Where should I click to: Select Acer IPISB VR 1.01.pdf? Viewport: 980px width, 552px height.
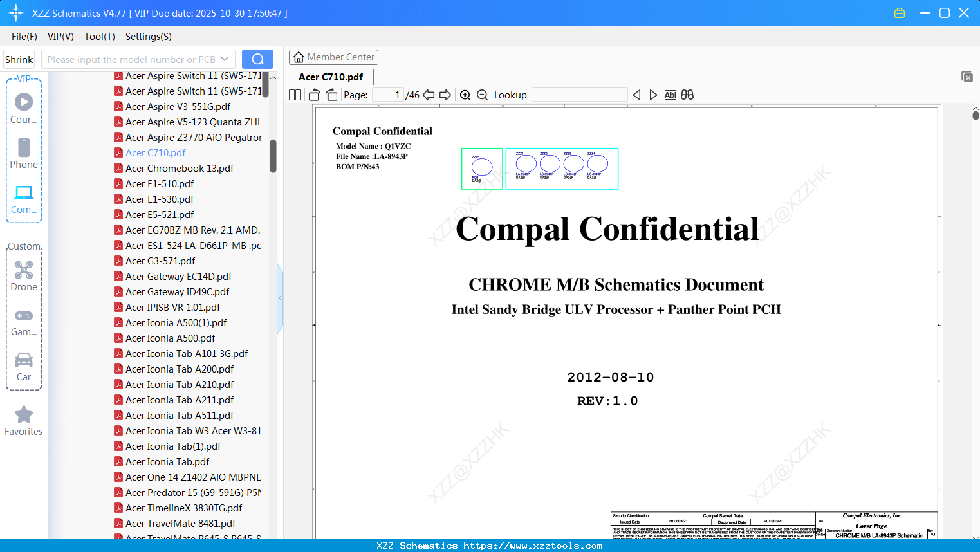coord(173,308)
